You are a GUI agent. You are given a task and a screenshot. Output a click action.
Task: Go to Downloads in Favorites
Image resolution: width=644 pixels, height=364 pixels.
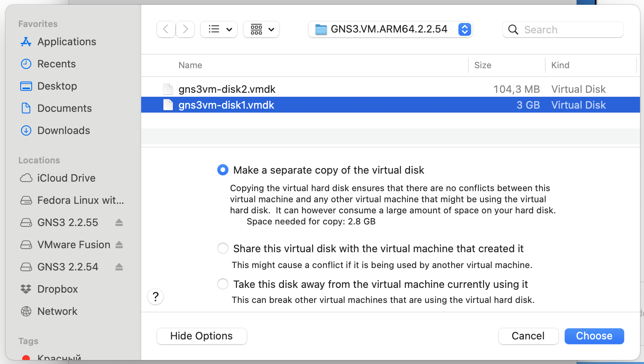pyautogui.click(x=63, y=130)
